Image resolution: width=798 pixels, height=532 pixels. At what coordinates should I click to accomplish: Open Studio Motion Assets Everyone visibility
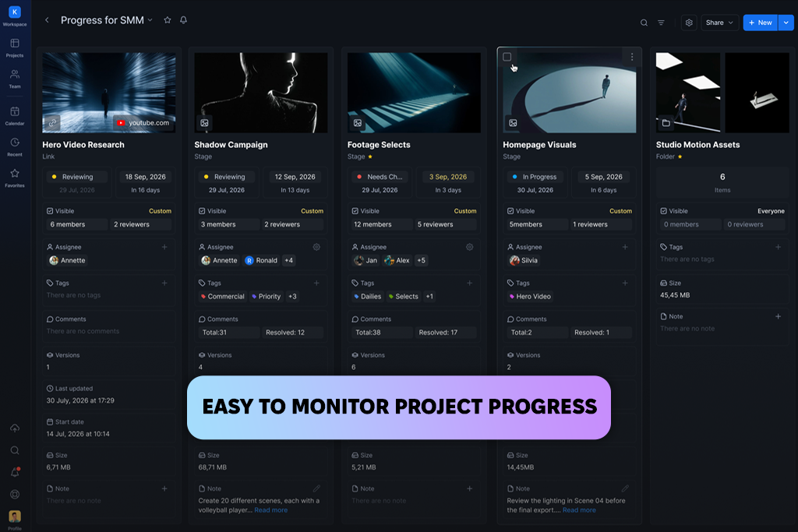[771, 210]
